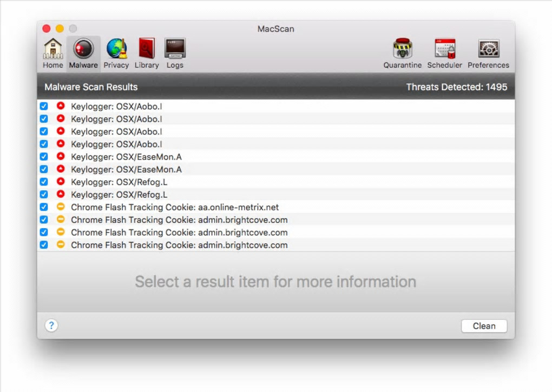
Task: Open the Scheduler calendar icon
Action: 445,54
